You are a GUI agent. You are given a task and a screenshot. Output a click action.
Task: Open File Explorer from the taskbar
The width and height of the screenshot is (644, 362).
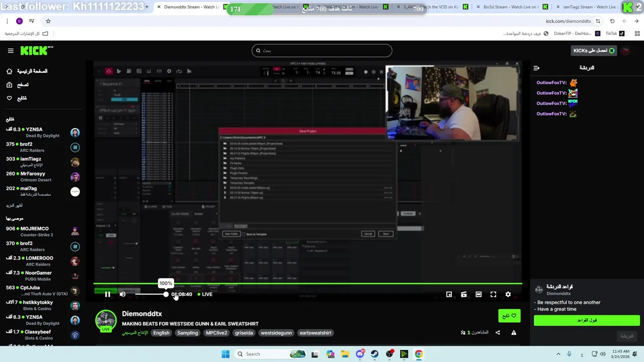[x=345, y=354]
